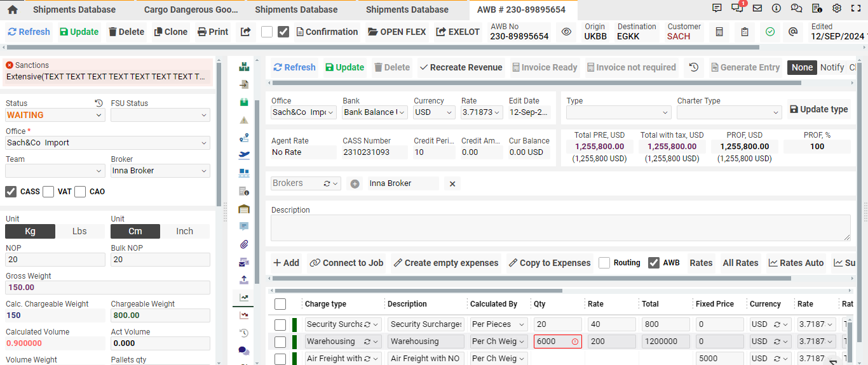Open chat messages with notification badge
868x365 pixels.
(737, 8)
